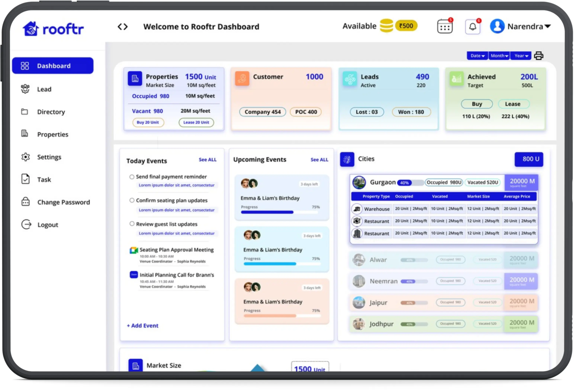Select the Confirm seating plan updates radio

pyautogui.click(x=132, y=200)
